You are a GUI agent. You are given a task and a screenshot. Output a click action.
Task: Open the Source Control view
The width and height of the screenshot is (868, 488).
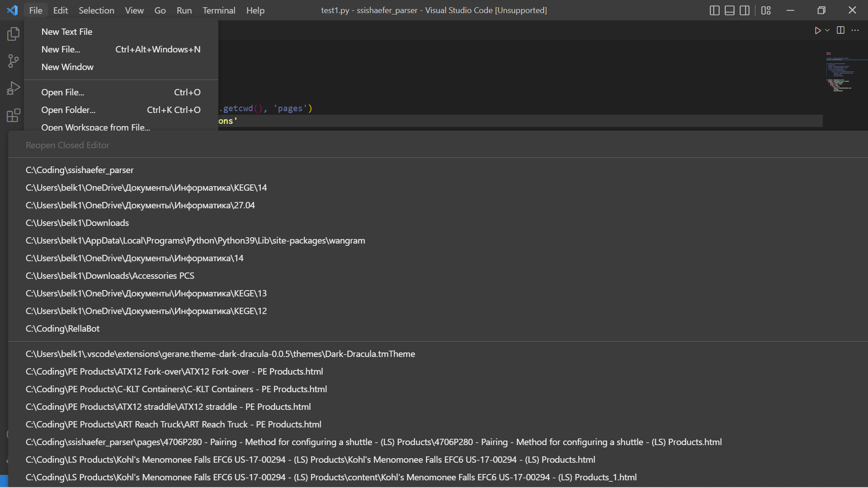14,61
